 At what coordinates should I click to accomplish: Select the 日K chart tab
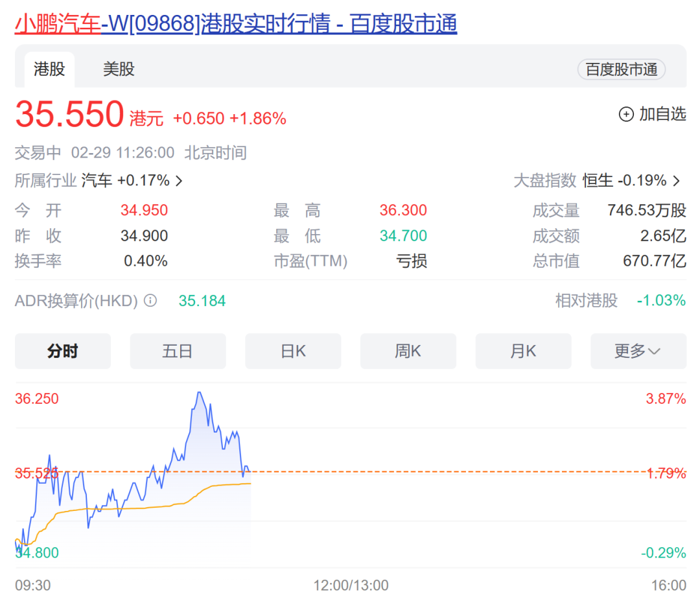(293, 351)
